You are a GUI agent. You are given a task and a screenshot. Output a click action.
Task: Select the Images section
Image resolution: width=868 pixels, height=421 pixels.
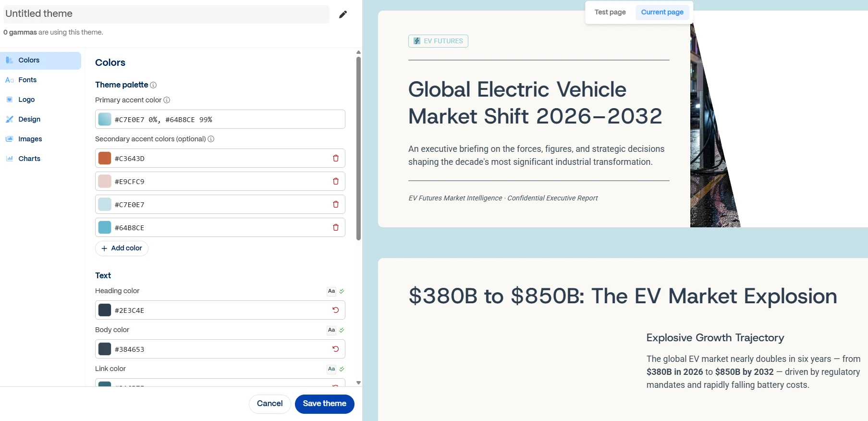[x=40, y=139]
